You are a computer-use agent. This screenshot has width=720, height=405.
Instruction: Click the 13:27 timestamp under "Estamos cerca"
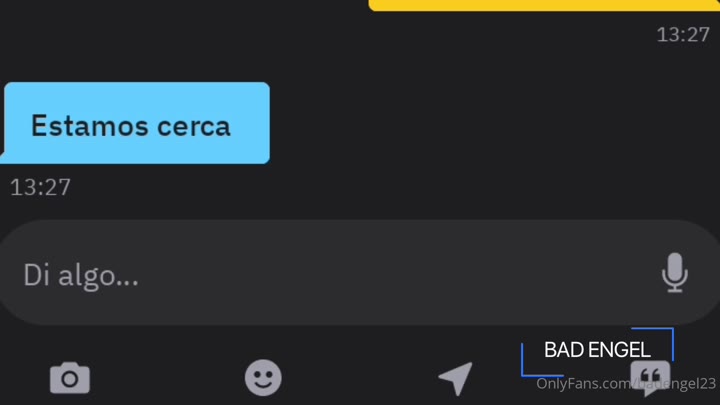tap(40, 187)
